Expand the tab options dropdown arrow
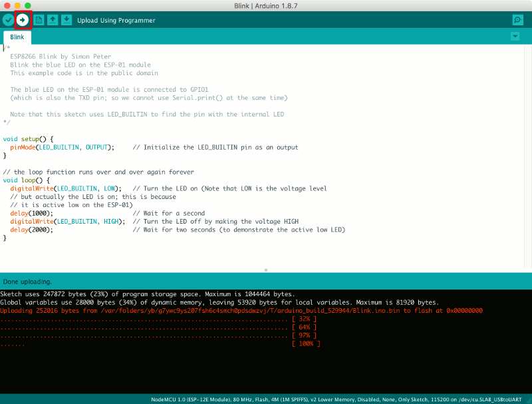The image size is (532, 404). (515, 37)
